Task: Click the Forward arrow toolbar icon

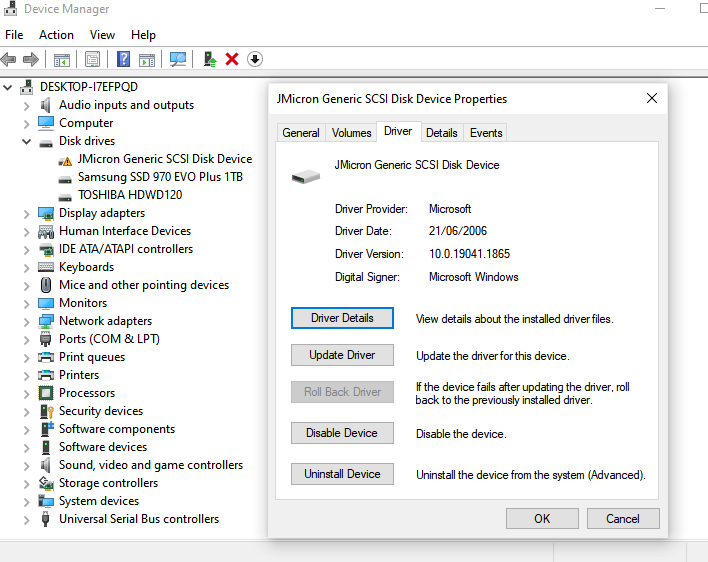Action: (31, 59)
